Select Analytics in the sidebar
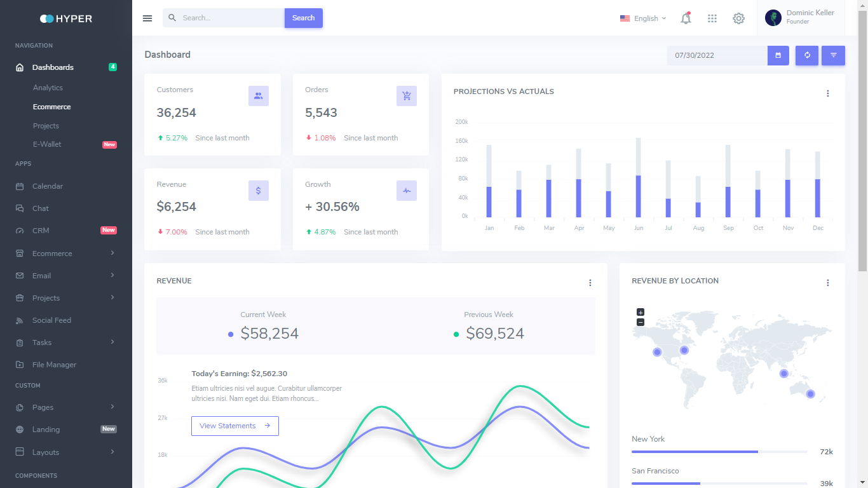Viewport: 868px width, 488px height. tap(48, 88)
